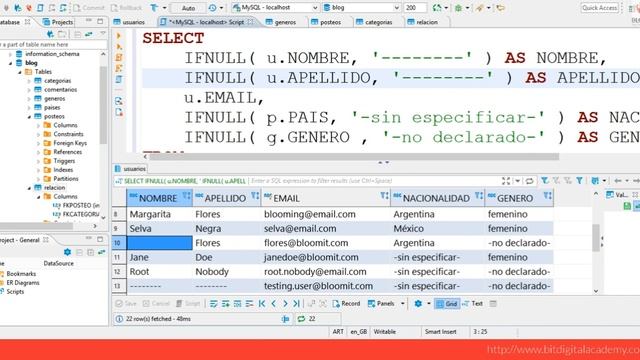Collapse the posteos table node
The image size is (640, 360).
coord(29,117)
